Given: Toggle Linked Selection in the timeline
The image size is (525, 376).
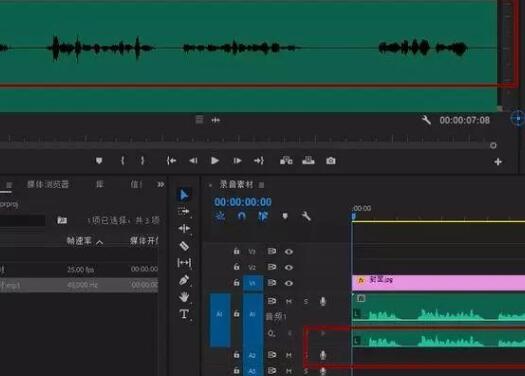Looking at the screenshot, I should (x=263, y=216).
